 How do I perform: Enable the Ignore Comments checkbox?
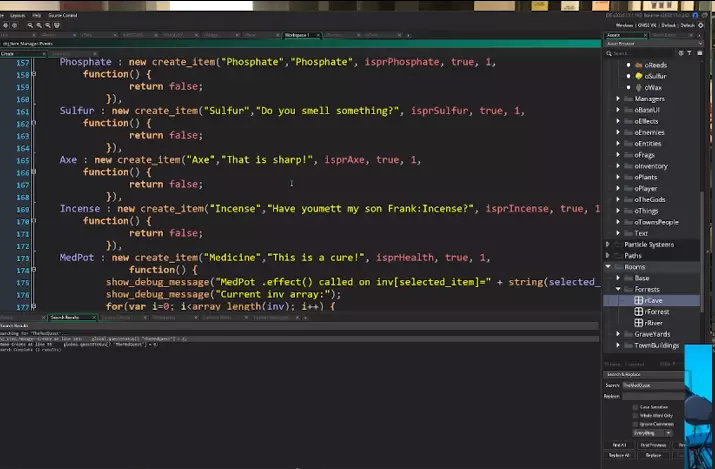point(635,424)
